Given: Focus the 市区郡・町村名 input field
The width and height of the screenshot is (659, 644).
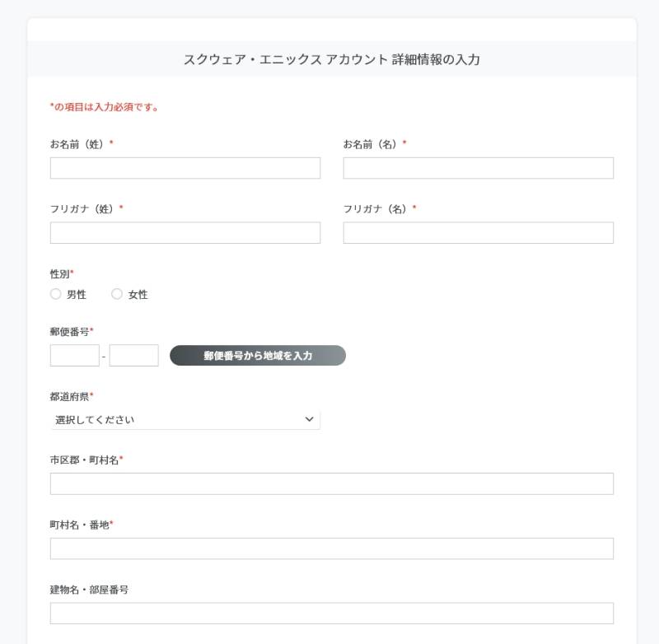Looking at the screenshot, I should 332,483.
